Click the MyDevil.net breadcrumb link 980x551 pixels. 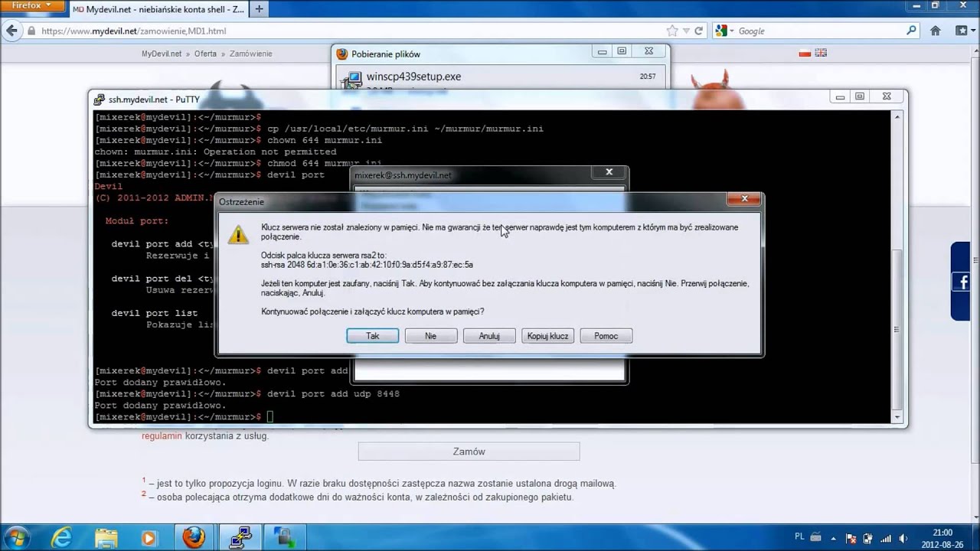162,54
